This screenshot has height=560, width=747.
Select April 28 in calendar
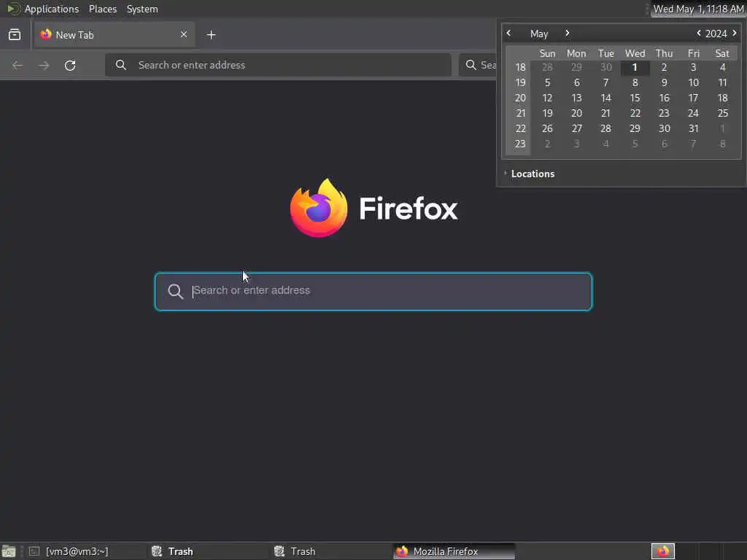547,67
